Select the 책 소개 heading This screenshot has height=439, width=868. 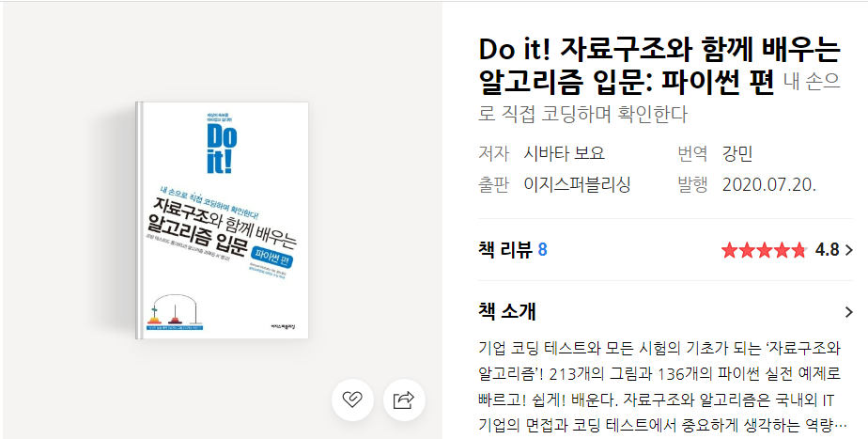(x=507, y=311)
